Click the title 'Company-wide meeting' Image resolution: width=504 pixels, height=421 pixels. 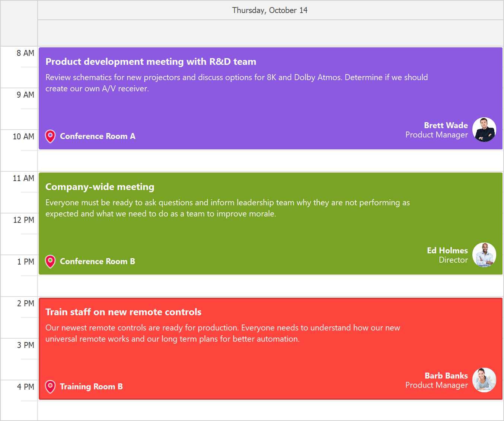100,187
